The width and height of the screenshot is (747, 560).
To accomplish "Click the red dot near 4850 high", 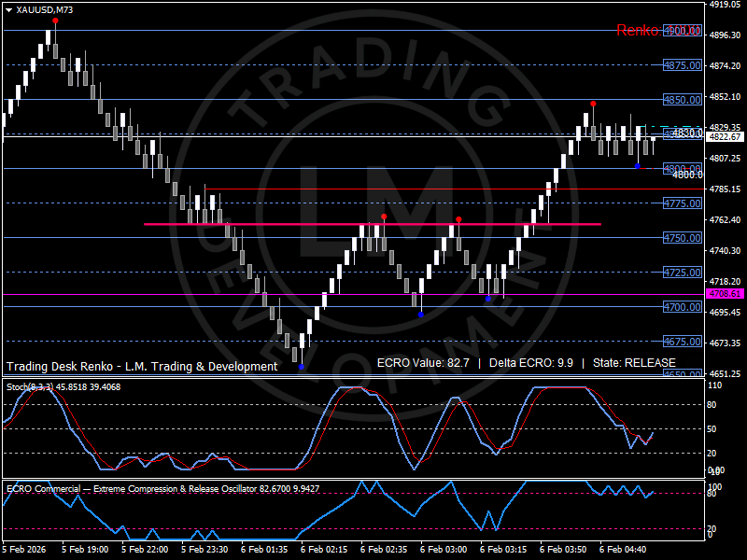I will click(593, 104).
